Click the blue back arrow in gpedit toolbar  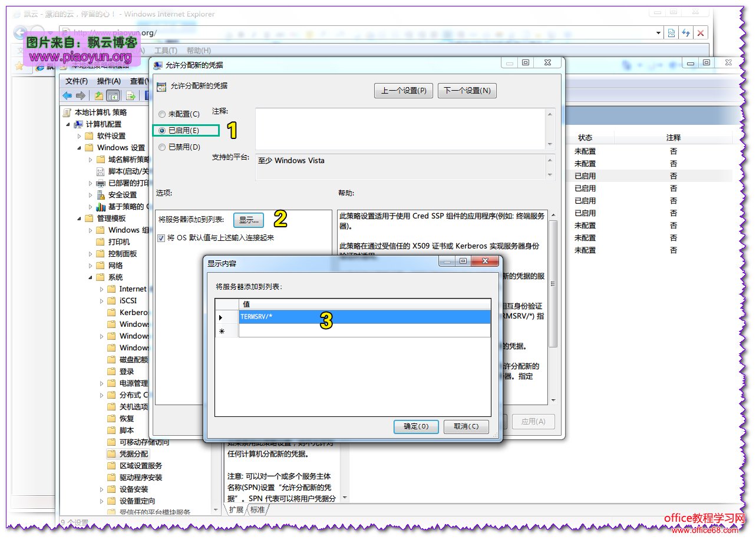coord(67,96)
